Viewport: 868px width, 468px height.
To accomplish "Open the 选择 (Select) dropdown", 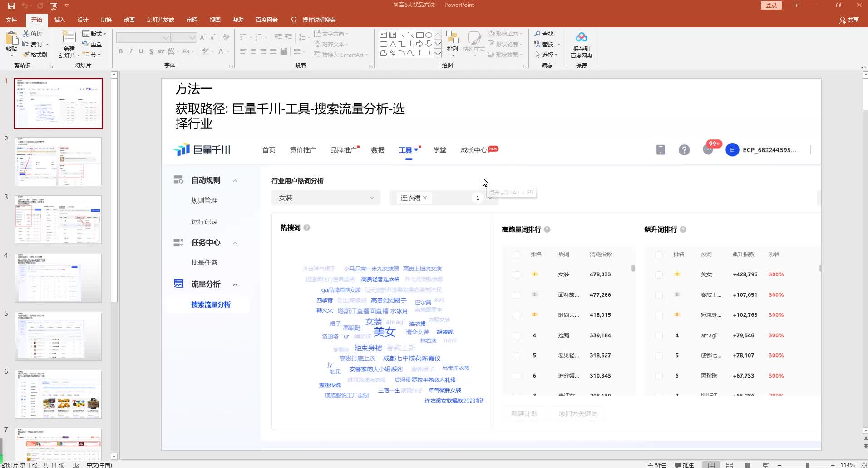I will pyautogui.click(x=546, y=55).
